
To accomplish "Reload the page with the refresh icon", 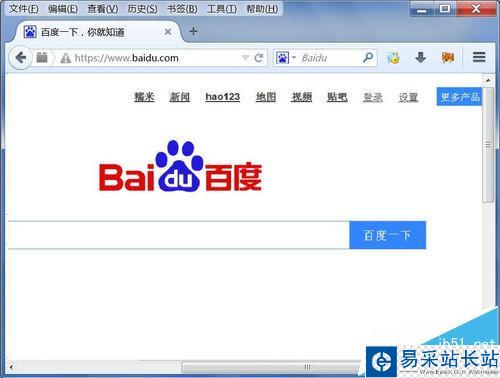I will [x=259, y=58].
